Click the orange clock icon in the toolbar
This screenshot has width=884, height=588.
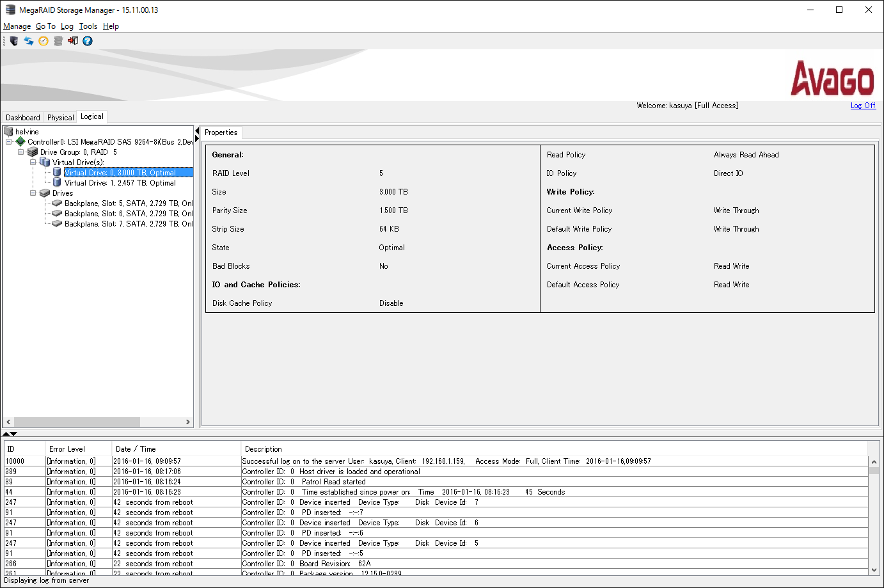pyautogui.click(x=43, y=41)
